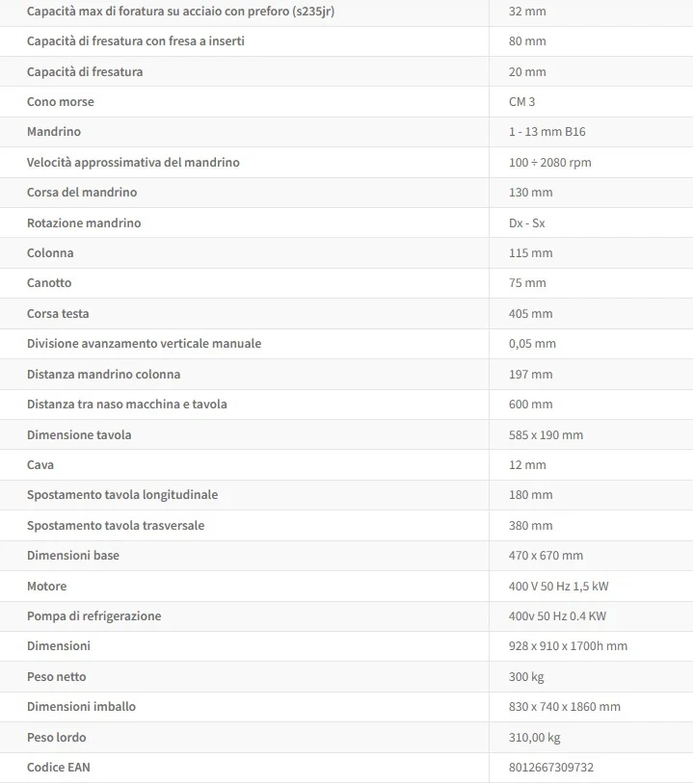Viewport: 693px width, 784px height.
Task: Select the Cono morse label
Action: (61, 101)
